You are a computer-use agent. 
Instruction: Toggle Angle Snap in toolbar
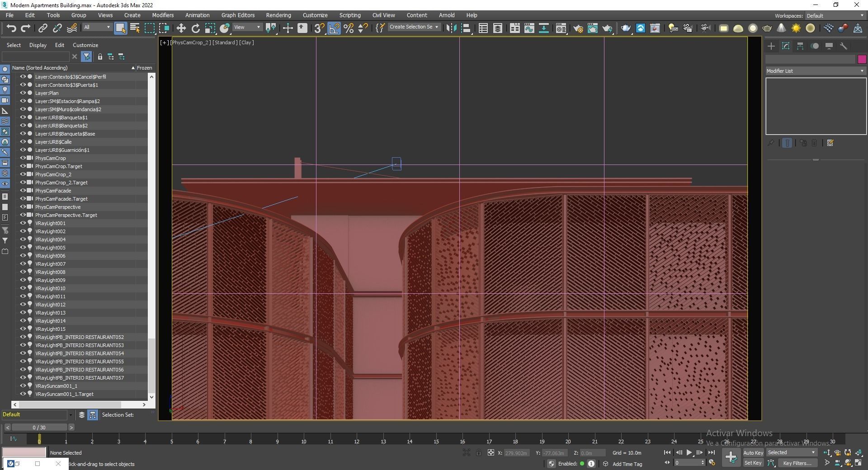coord(334,28)
